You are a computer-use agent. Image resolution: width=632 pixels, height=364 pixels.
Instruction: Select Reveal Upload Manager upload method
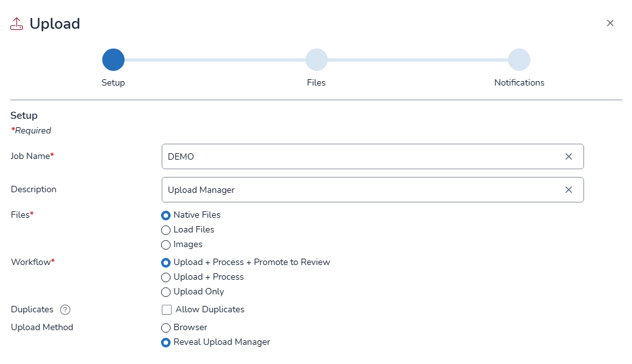(166, 342)
